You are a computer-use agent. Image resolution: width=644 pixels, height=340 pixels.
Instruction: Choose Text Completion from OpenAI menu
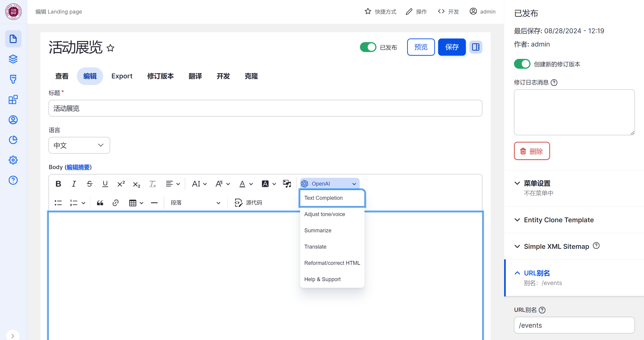tap(332, 198)
